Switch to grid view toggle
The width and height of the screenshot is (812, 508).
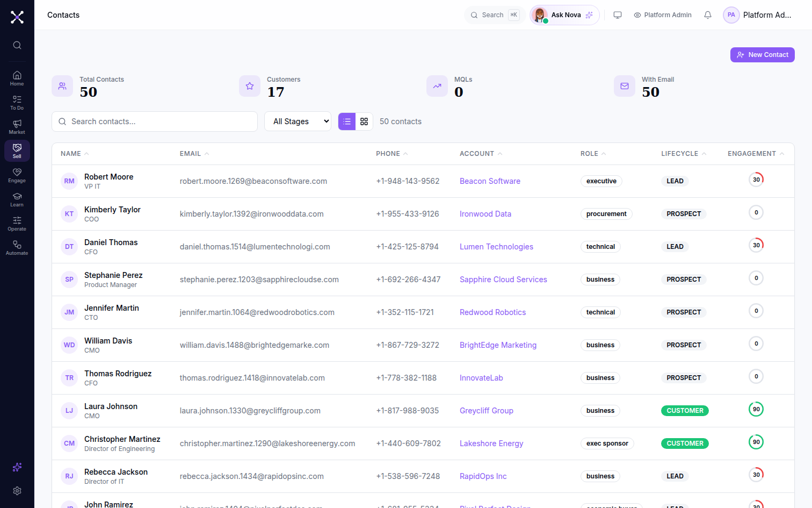coord(364,121)
